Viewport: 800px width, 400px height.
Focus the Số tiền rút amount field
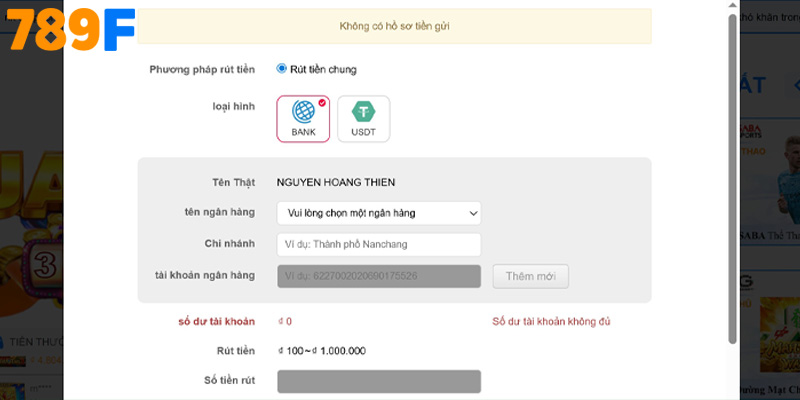tap(378, 381)
